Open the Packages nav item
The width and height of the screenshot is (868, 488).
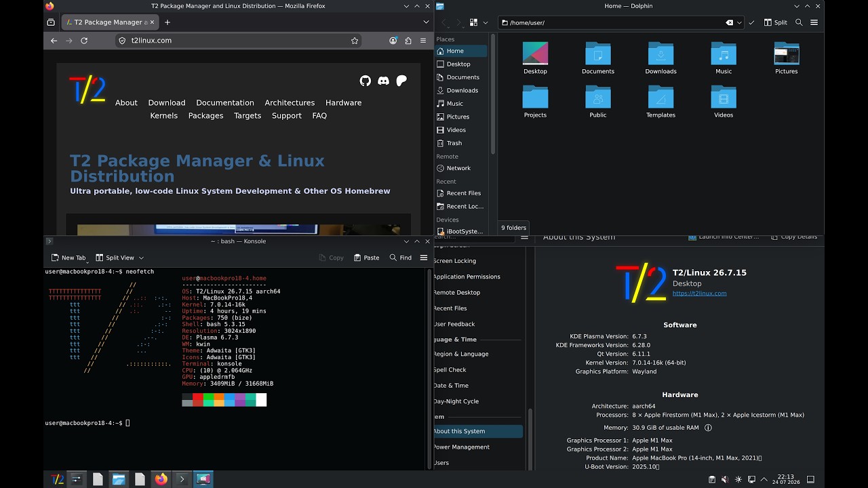tap(205, 115)
